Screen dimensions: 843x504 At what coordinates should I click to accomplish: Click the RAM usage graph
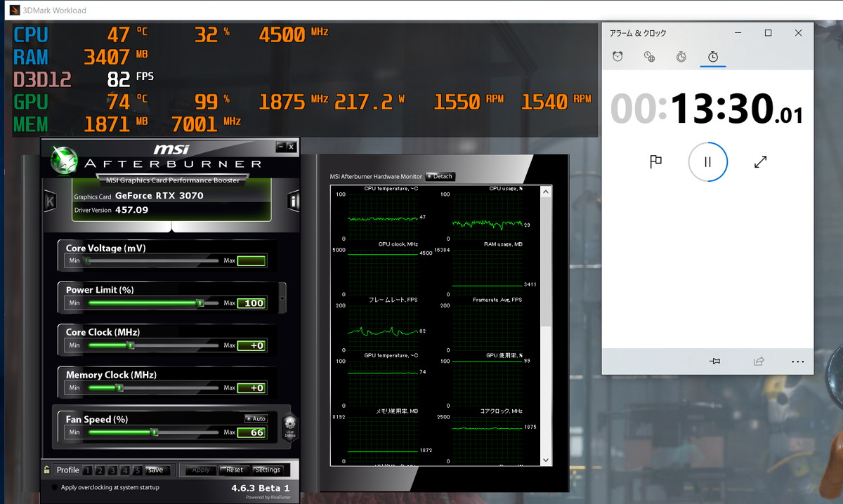(488, 272)
